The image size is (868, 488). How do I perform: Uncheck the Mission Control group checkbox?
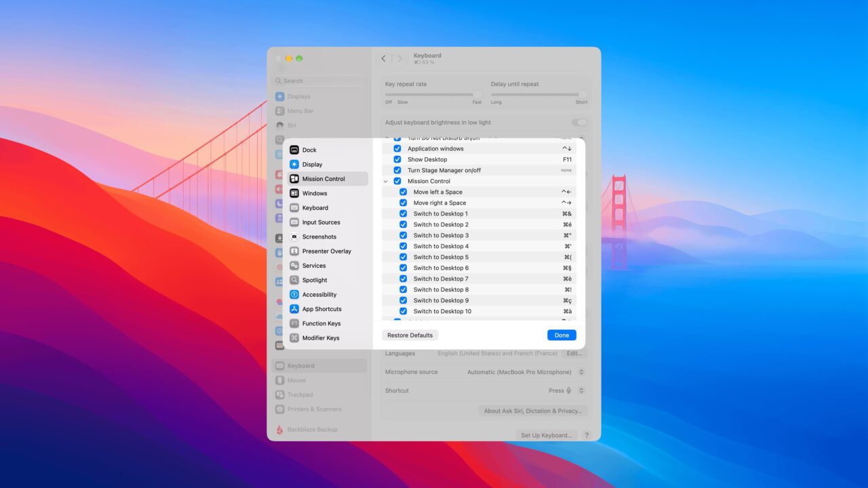coord(397,181)
